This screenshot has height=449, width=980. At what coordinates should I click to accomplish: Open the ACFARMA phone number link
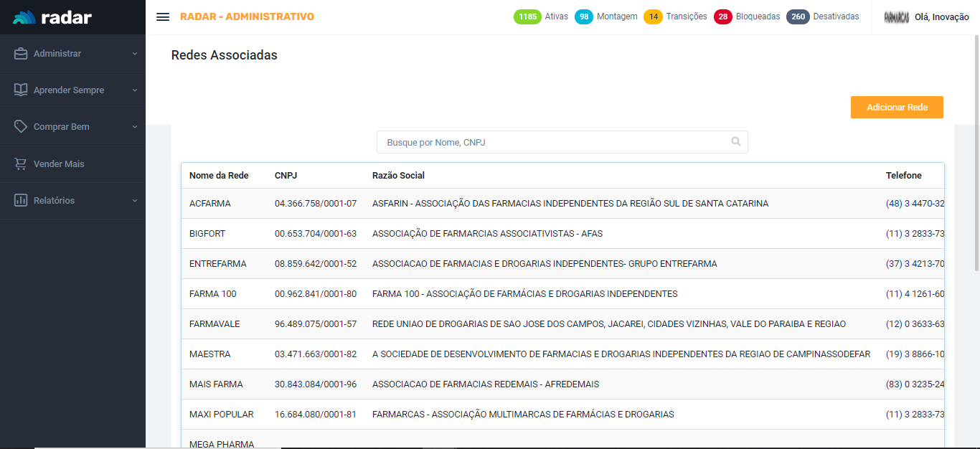[x=915, y=204]
